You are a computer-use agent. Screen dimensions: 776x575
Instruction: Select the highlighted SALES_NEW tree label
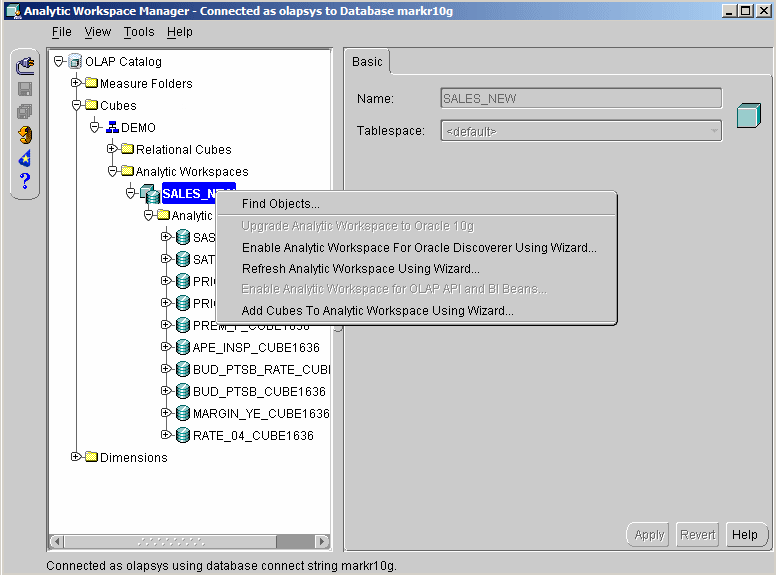(199, 193)
